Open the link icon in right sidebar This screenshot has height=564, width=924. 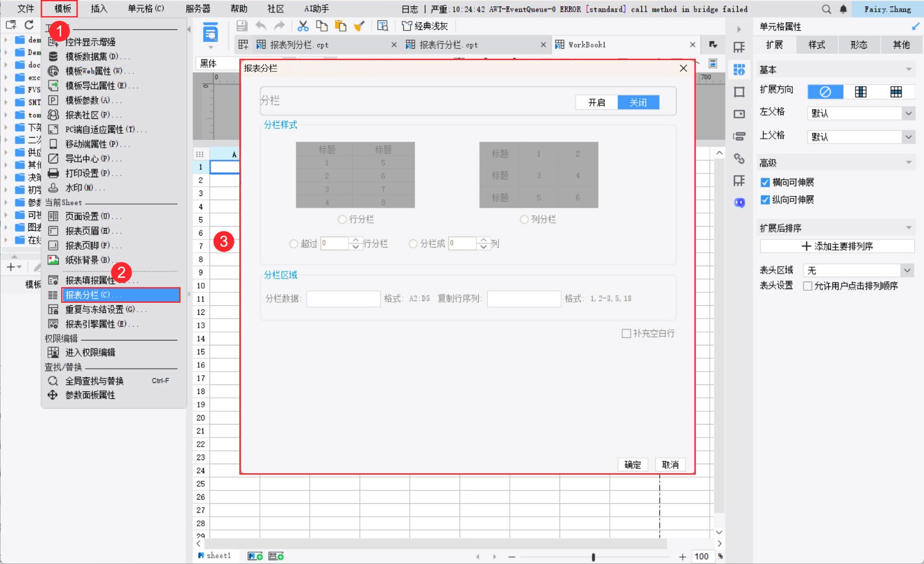tap(739, 158)
